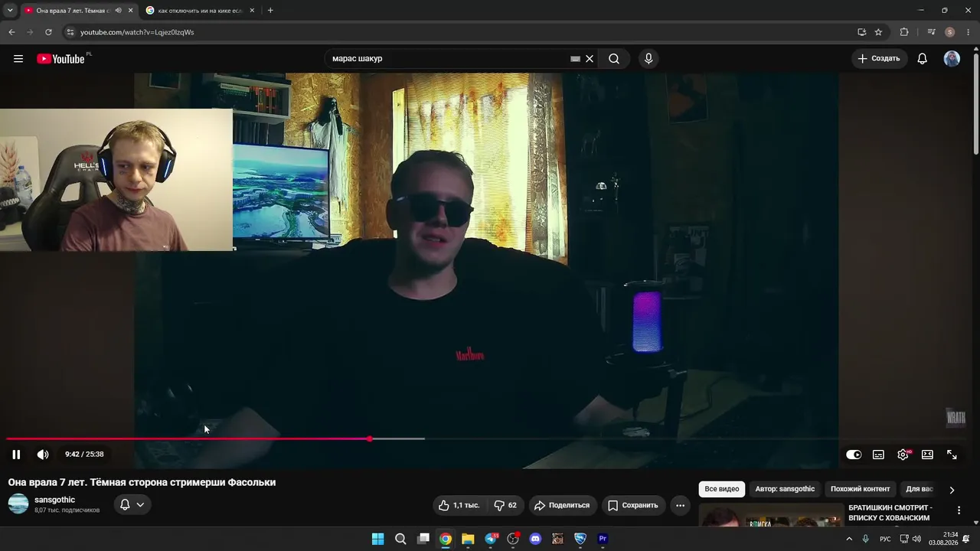The width and height of the screenshot is (980, 551).
Task: Open the sansgothic channel avatar
Action: pyautogui.click(x=18, y=504)
